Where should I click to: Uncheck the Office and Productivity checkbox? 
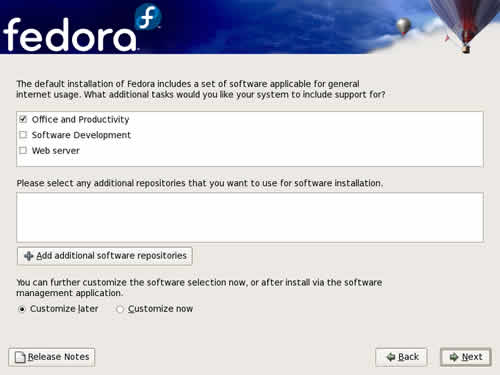(x=23, y=119)
